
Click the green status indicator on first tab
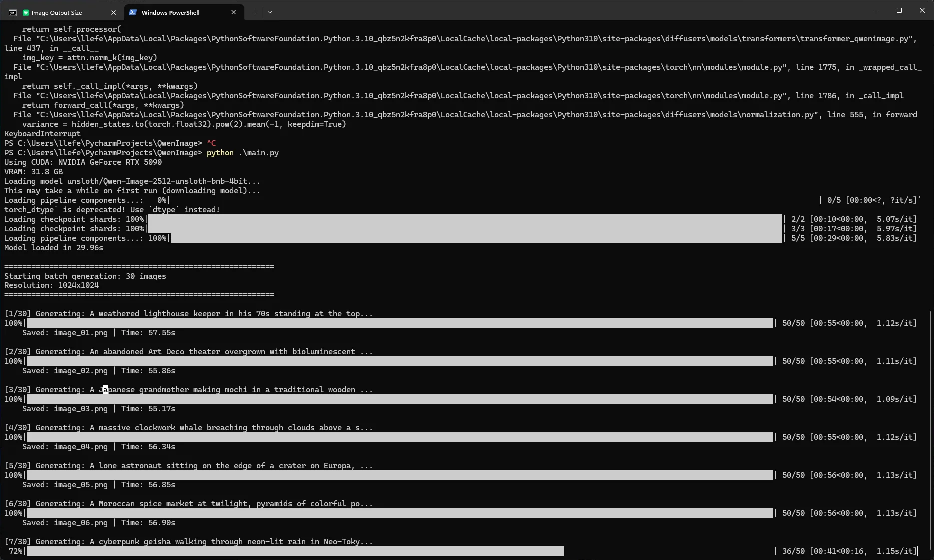[x=26, y=12]
